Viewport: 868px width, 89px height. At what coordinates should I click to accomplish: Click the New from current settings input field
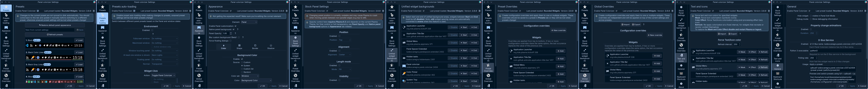tap(50, 30)
